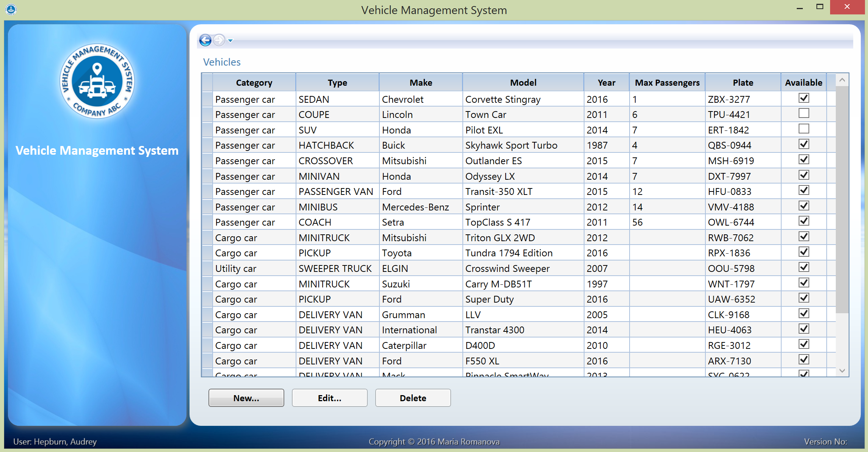Click the New... button
Viewport: 868px width, 452px height.
246,398
